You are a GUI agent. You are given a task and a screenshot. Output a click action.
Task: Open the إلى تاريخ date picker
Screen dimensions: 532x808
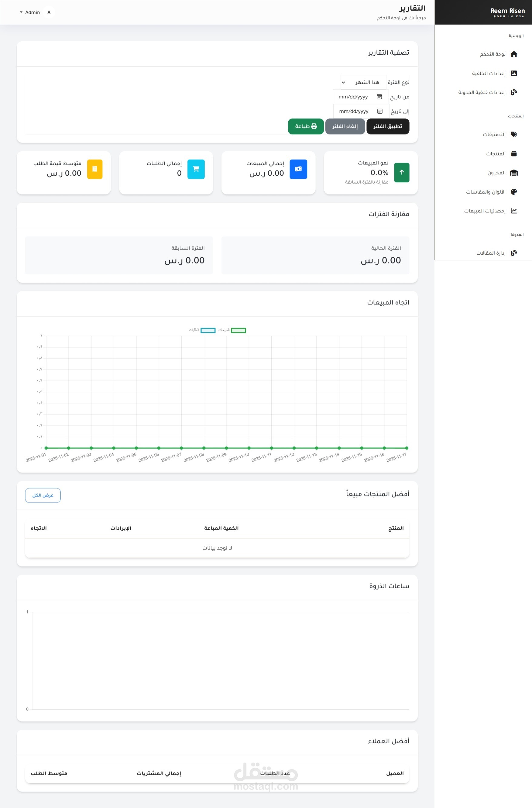(x=361, y=111)
